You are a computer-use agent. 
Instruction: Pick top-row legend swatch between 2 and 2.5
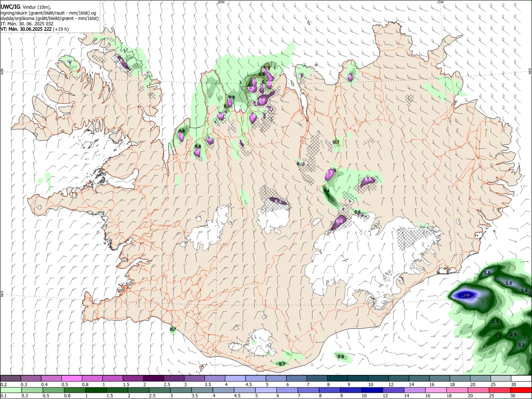tap(153, 379)
